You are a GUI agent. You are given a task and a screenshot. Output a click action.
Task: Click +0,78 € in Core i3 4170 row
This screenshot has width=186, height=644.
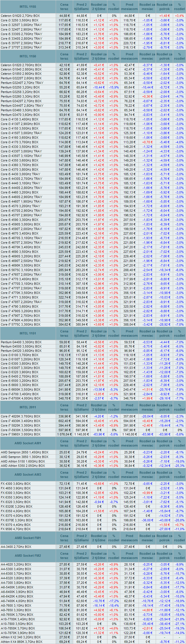[x=147, y=142]
